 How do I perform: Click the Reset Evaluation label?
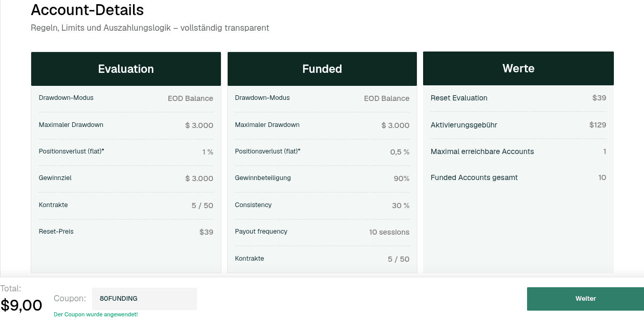pyautogui.click(x=459, y=98)
